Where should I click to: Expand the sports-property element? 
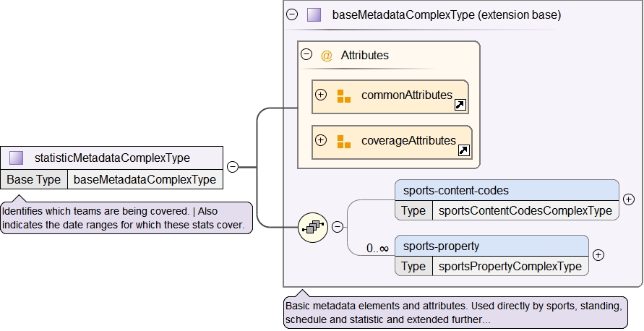point(598,255)
